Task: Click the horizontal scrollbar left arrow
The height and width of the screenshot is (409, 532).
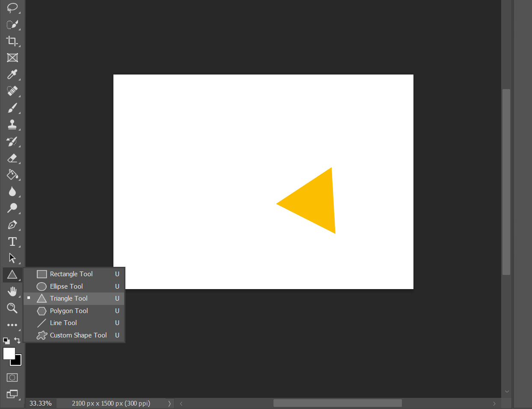Action: 181,403
